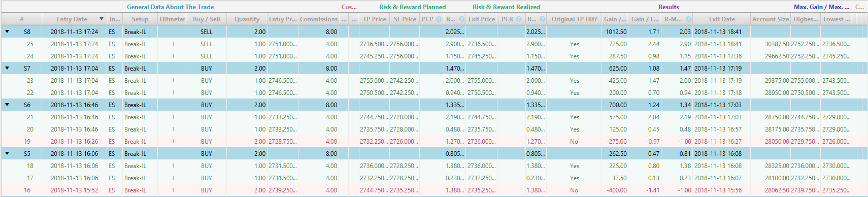The width and height of the screenshot is (868, 197).
Task: Sort by the Exit Date column header
Action: click(x=722, y=19)
